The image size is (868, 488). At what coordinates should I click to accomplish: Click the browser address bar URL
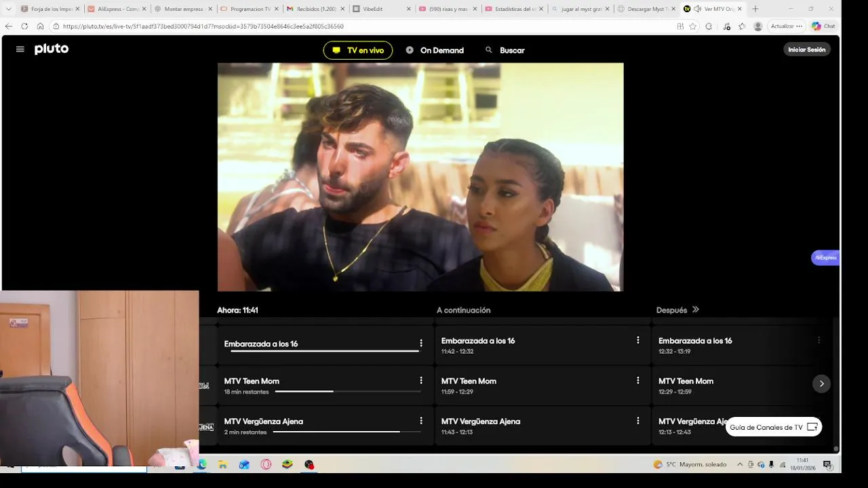[x=203, y=26]
